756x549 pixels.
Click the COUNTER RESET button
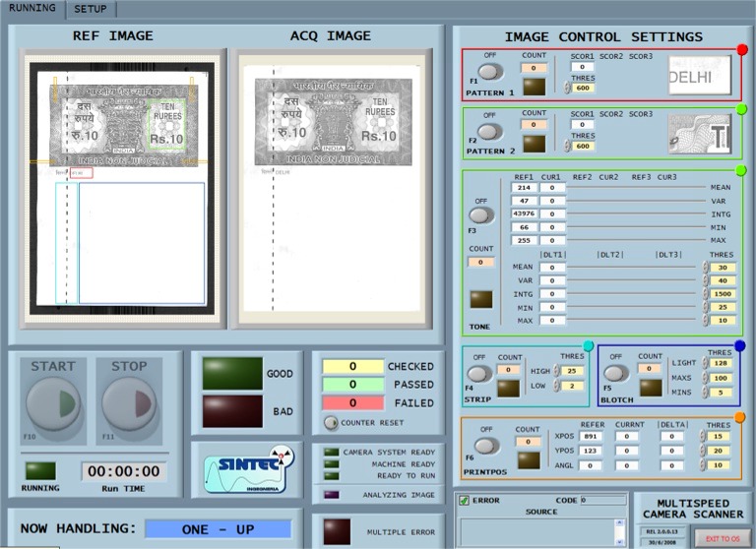pos(331,423)
